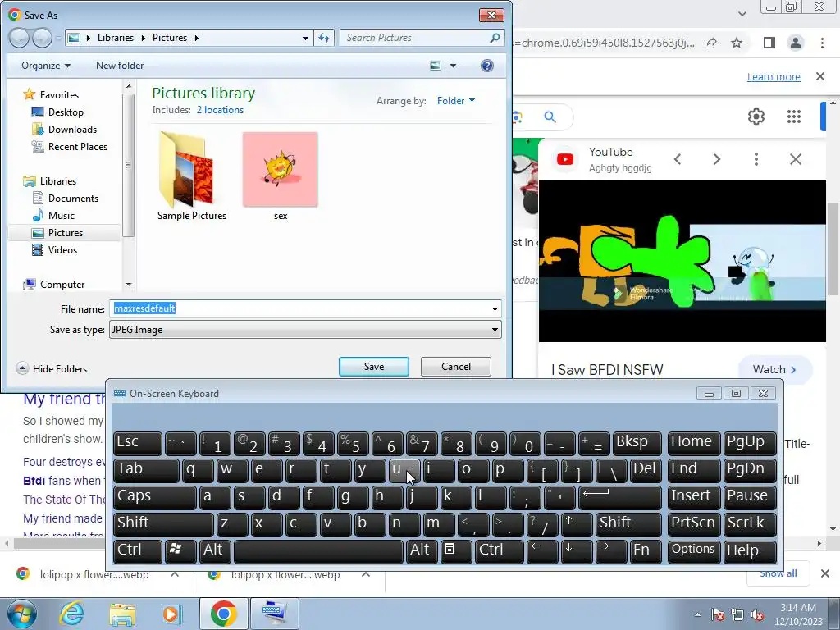This screenshot has width=840, height=630.
Task: Go to next image with right chevron
Action: pos(717,159)
